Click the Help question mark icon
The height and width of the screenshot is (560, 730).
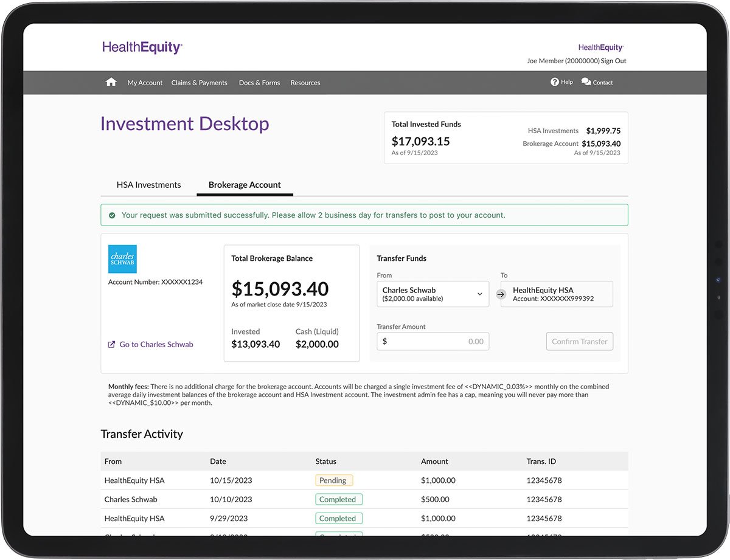[x=555, y=82]
